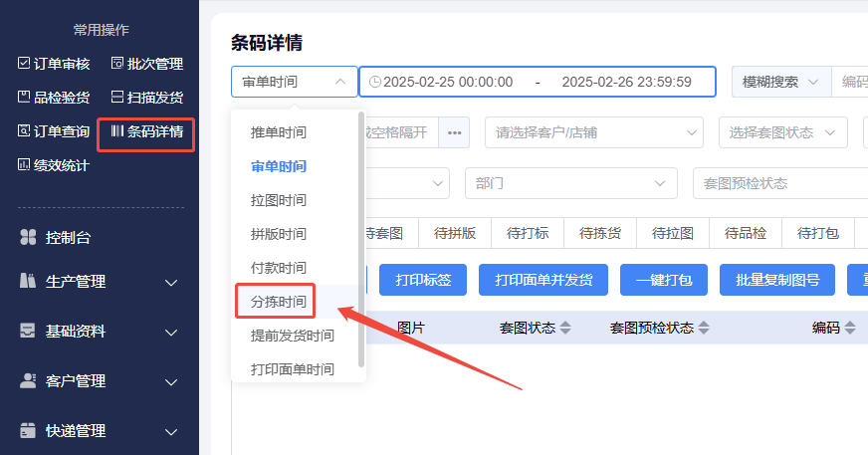The height and width of the screenshot is (455, 868).
Task: Click 打印标签 button
Action: coord(423,280)
